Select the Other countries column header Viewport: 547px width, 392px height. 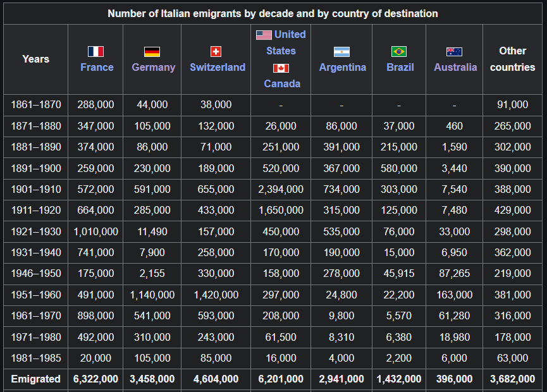(512, 59)
